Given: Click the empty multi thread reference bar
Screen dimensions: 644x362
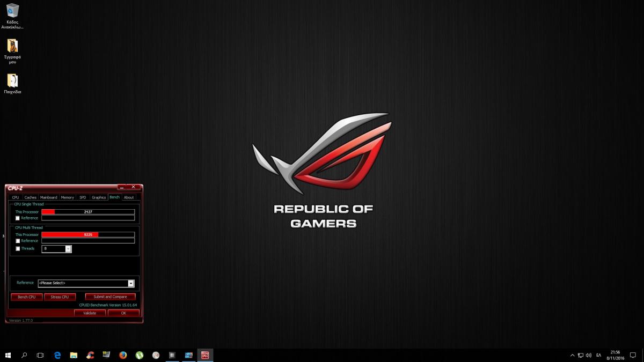Looking at the screenshot, I should [x=88, y=241].
